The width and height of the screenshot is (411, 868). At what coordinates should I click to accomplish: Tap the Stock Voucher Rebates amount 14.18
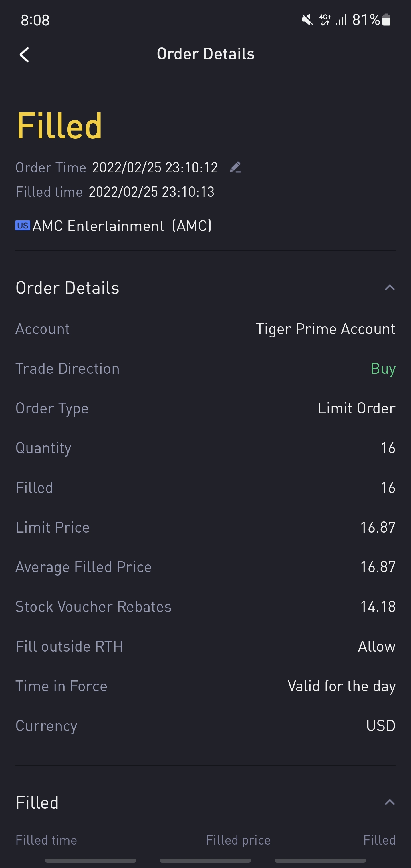point(378,606)
